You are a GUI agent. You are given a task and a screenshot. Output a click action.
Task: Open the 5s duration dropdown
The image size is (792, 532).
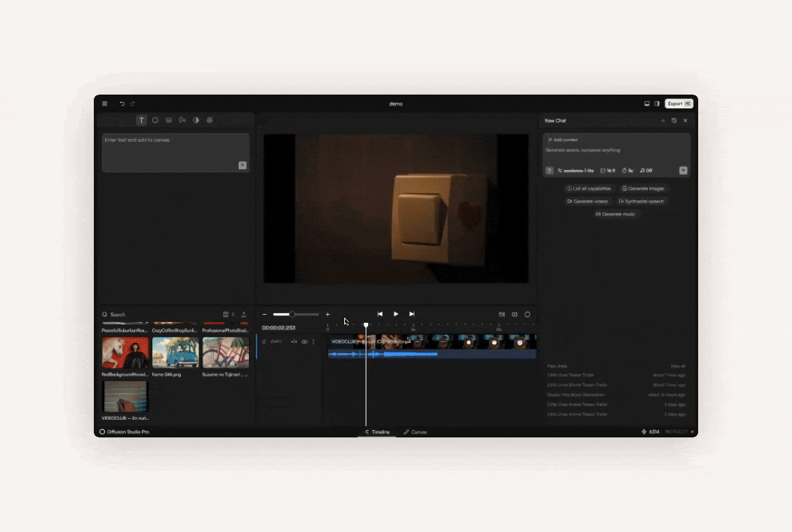point(627,171)
